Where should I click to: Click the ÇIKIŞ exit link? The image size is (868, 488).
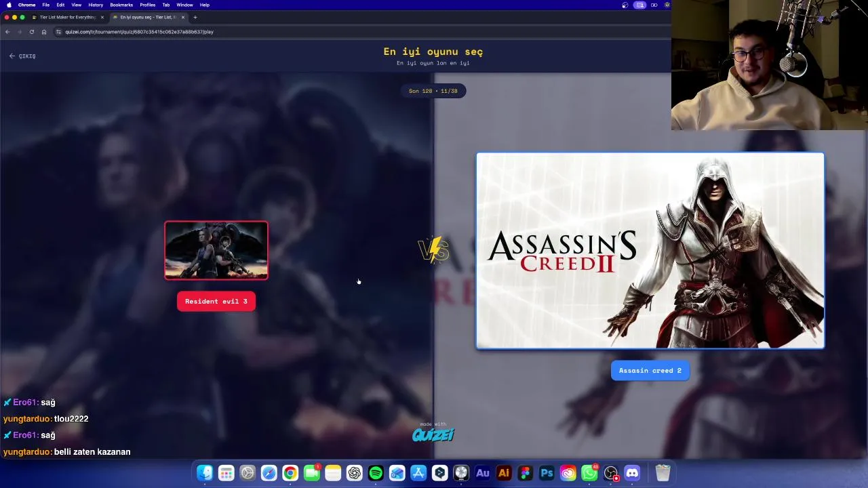22,56
